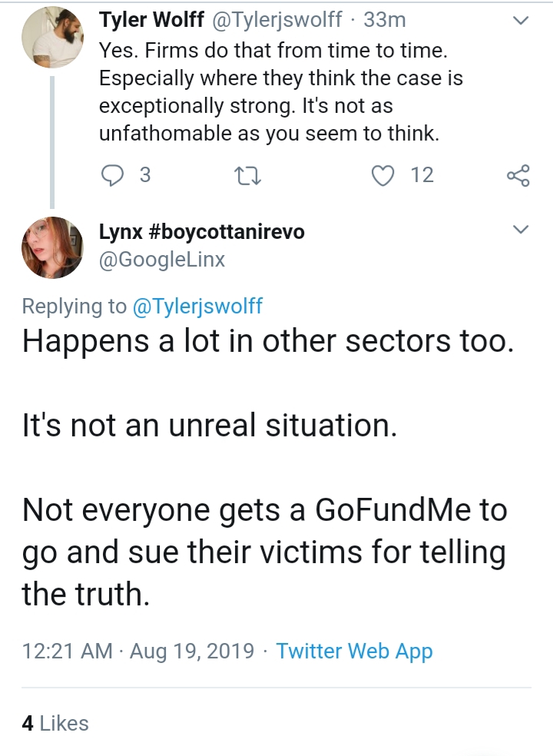The image size is (553, 756).
Task: Visit the @GoogleLinx handle
Action: click(x=162, y=260)
